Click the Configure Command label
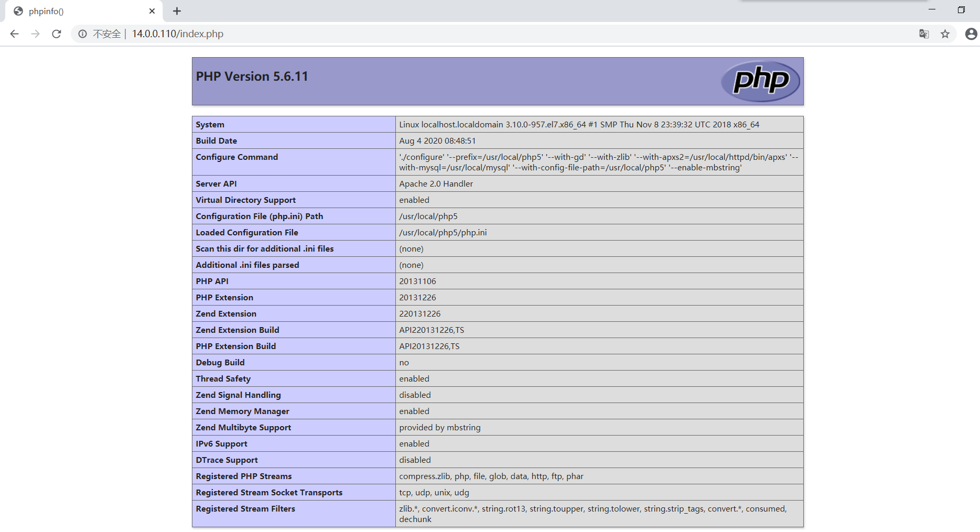The image size is (980, 532). tap(237, 157)
